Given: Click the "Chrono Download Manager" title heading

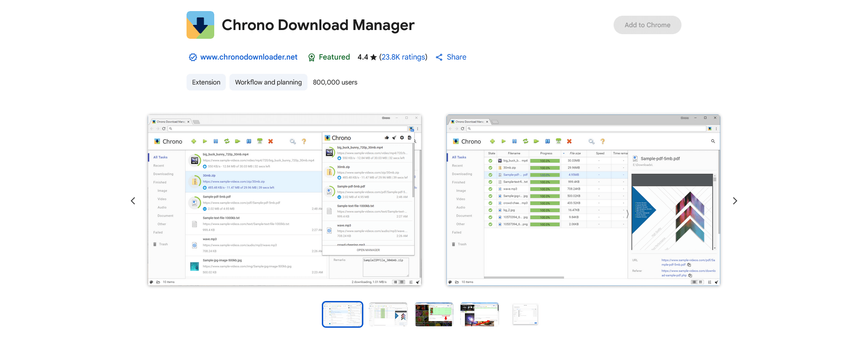Looking at the screenshot, I should point(318,25).
